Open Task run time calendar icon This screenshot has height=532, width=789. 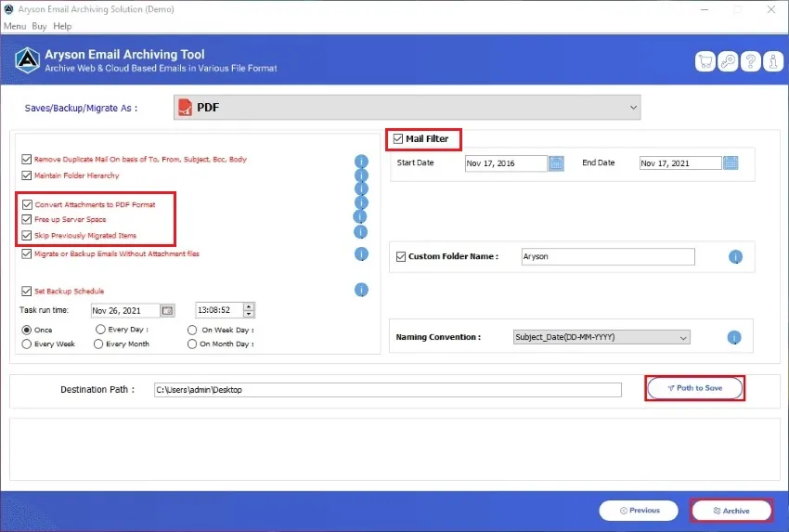[168, 310]
